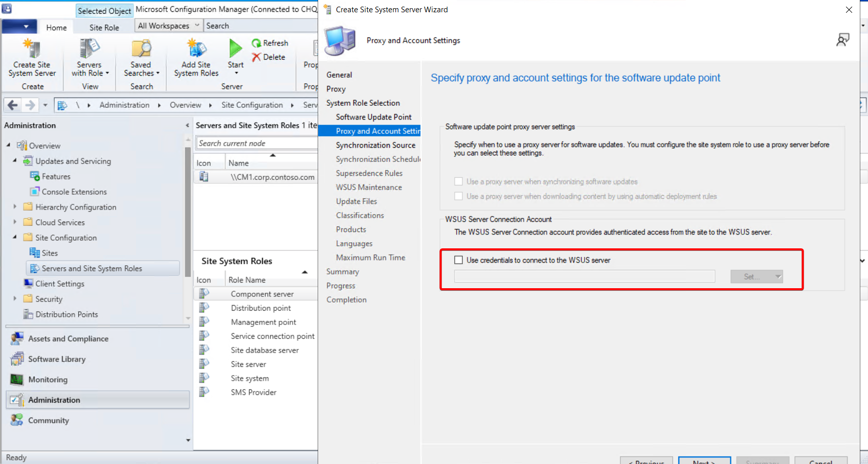
Task: Go to the General wizard page
Action: pos(339,75)
